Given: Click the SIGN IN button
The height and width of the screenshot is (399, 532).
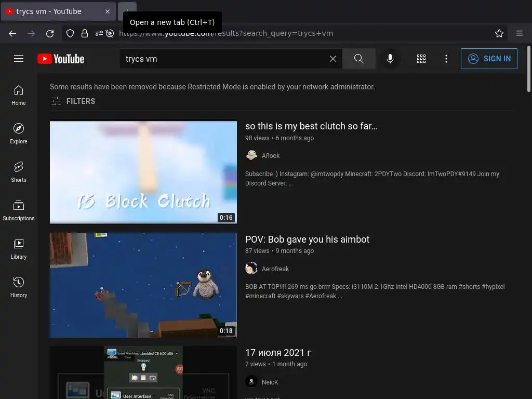Looking at the screenshot, I should pyautogui.click(x=489, y=59).
